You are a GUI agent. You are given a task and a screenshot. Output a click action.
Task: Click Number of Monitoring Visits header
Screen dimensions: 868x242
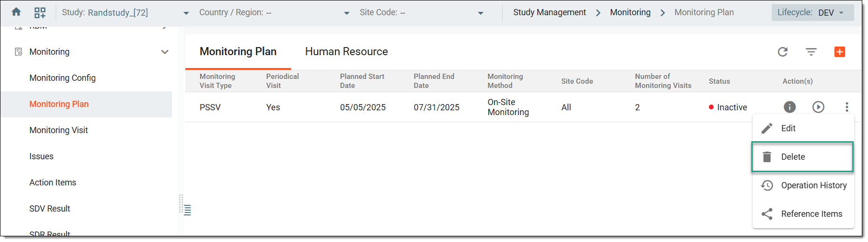click(x=663, y=81)
